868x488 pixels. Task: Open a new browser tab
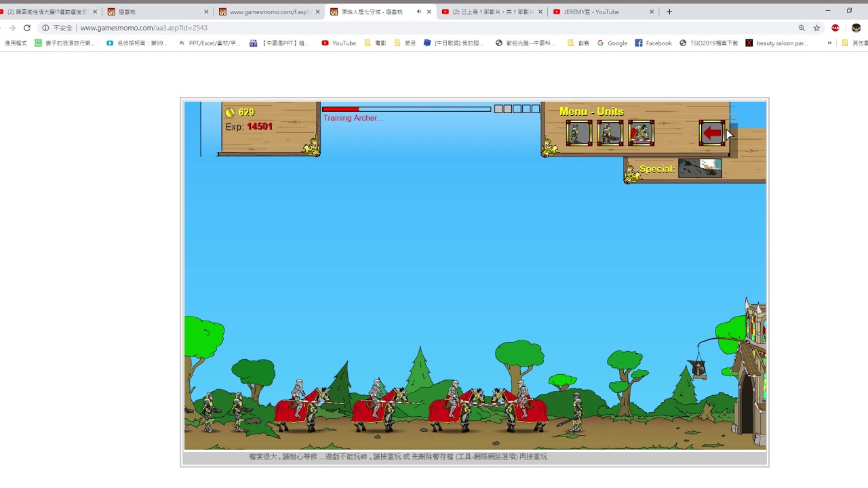[x=669, y=12]
